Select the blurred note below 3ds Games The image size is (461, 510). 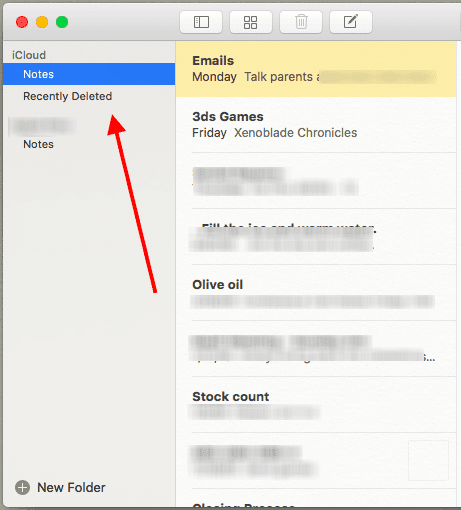coord(316,181)
